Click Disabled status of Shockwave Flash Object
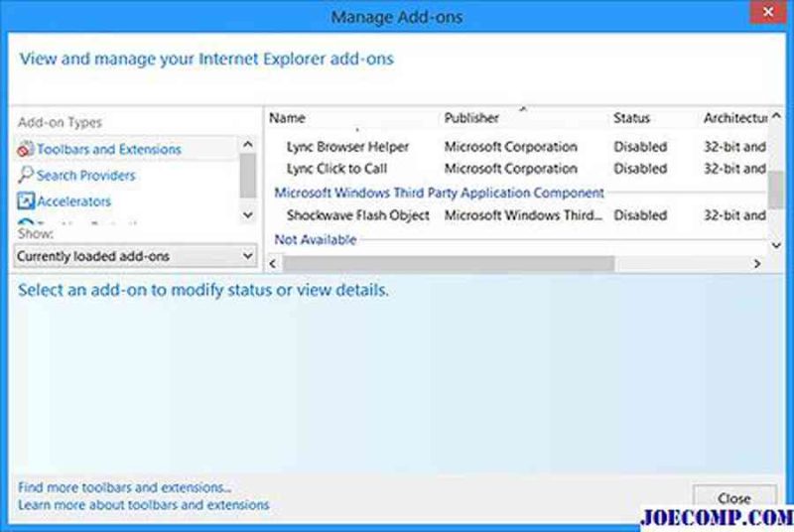 point(640,215)
